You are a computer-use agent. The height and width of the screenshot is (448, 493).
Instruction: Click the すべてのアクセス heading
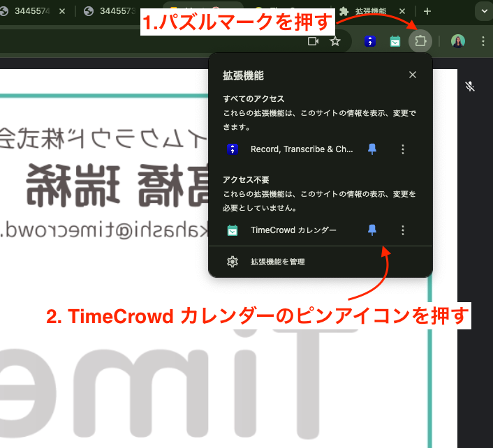(253, 98)
